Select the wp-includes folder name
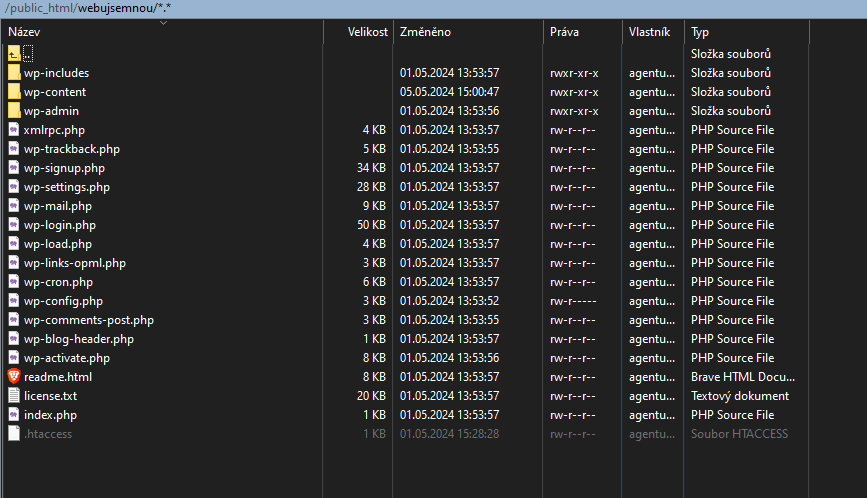This screenshot has height=498, width=867. [56, 73]
